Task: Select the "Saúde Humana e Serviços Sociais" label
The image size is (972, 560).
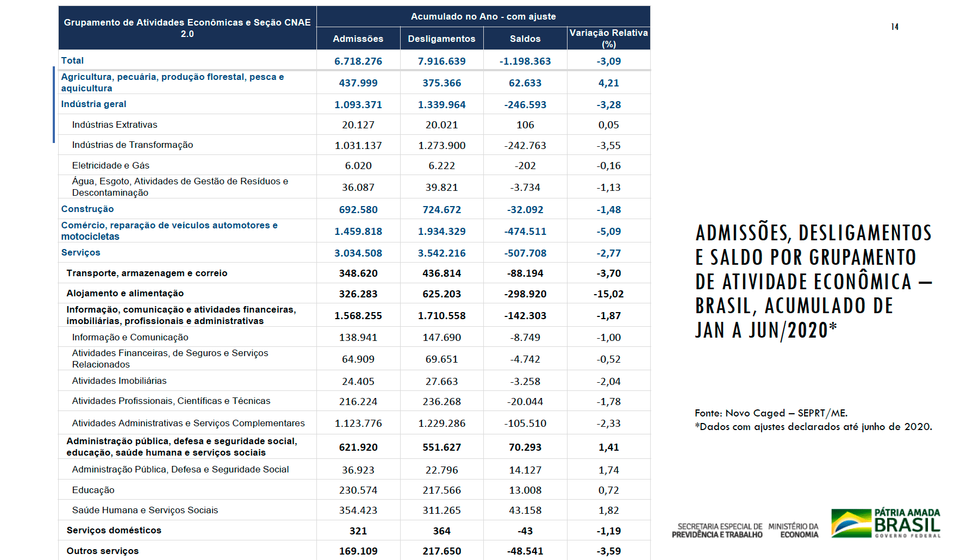Action: (x=145, y=510)
